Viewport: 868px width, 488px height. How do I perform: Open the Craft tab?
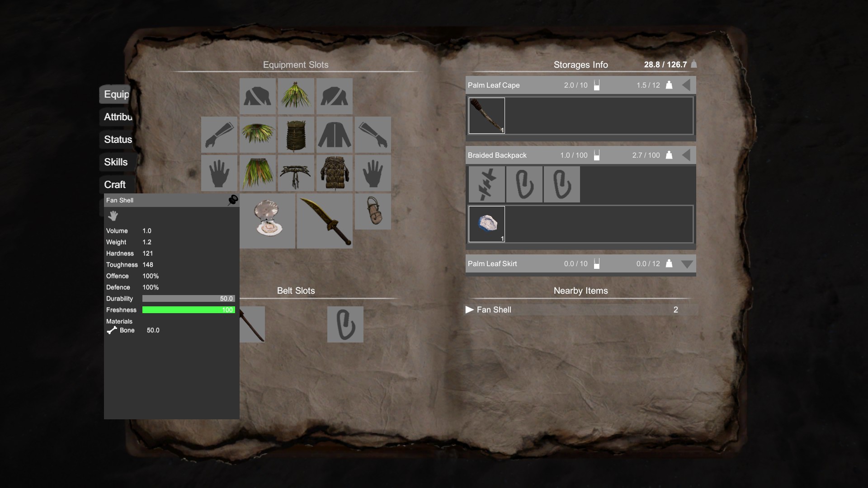click(x=115, y=184)
